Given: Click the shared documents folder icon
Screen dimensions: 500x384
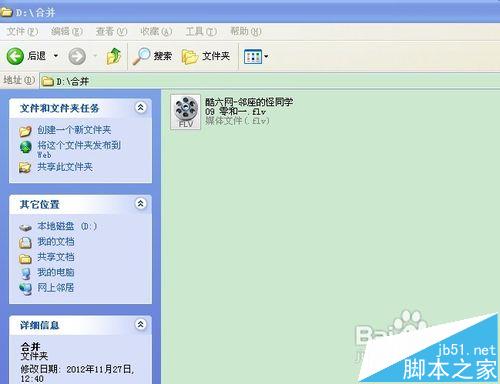Looking at the screenshot, I should point(25,258).
